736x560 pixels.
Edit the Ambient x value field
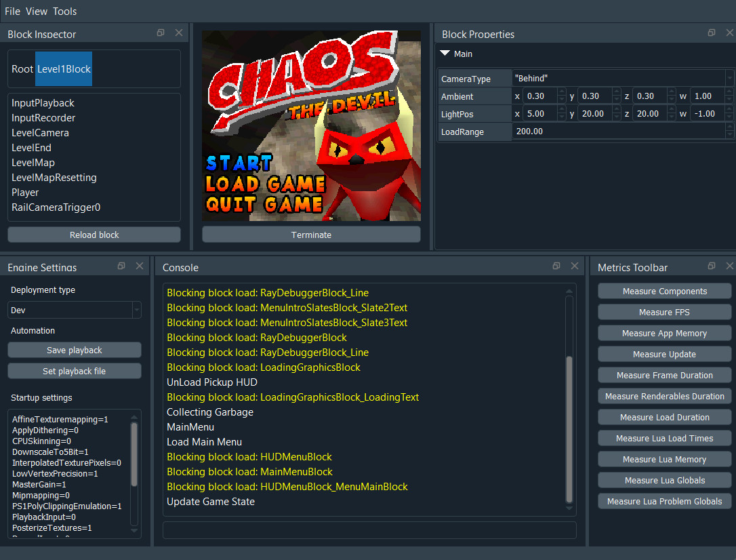[x=539, y=96]
